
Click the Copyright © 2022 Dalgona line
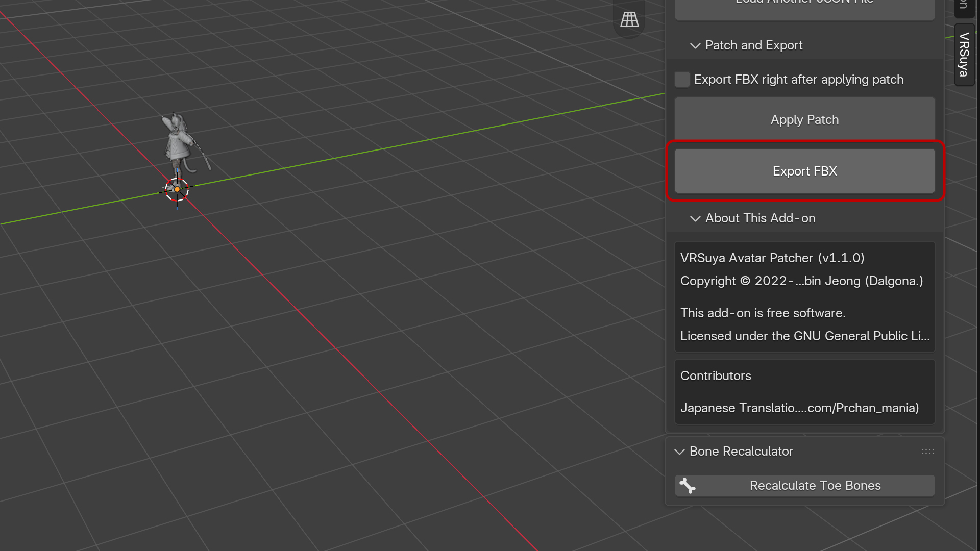click(802, 281)
